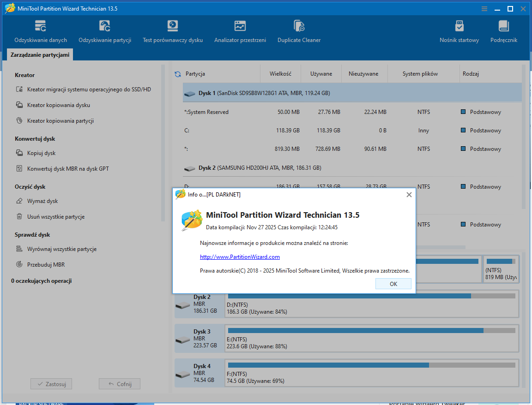Switch to Zarządzanie partycjami tab

tap(40, 54)
